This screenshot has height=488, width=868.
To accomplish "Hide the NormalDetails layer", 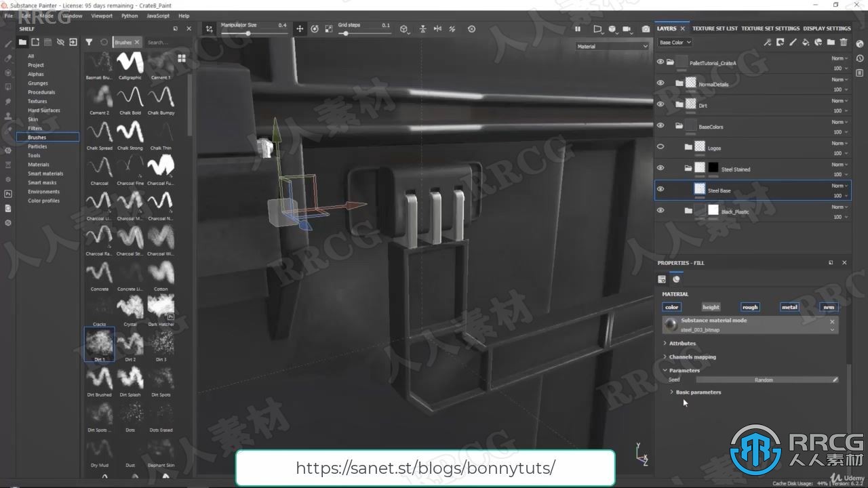I will click(x=660, y=83).
